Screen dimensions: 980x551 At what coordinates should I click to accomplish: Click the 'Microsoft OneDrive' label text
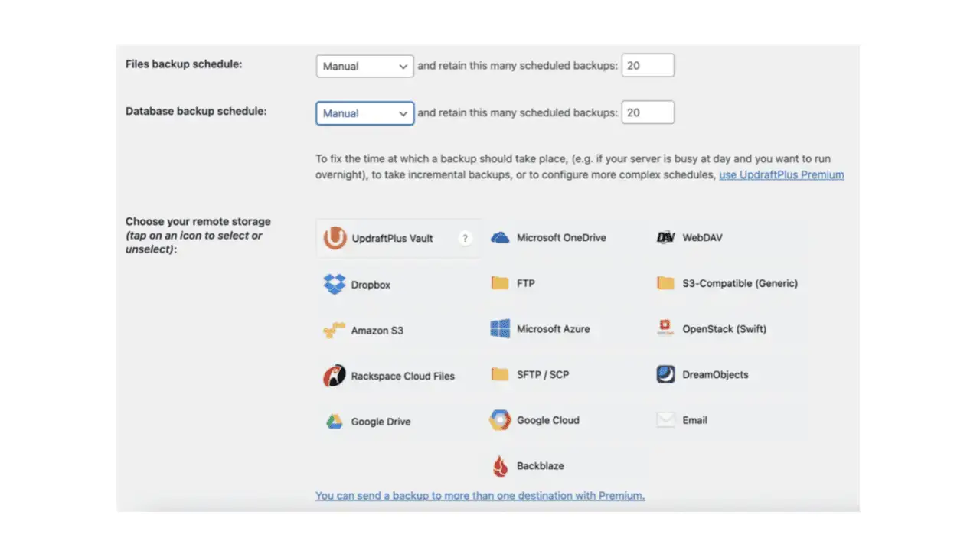coord(561,237)
